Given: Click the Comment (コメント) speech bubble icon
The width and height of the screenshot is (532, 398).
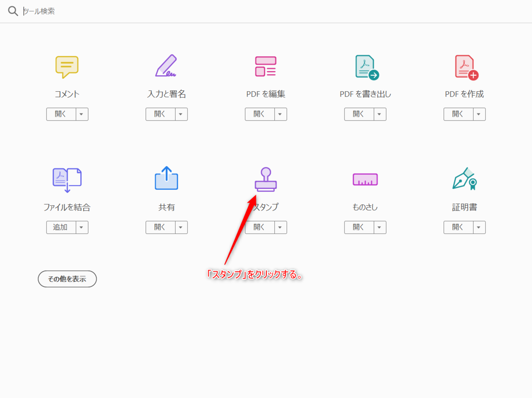Looking at the screenshot, I should [67, 67].
